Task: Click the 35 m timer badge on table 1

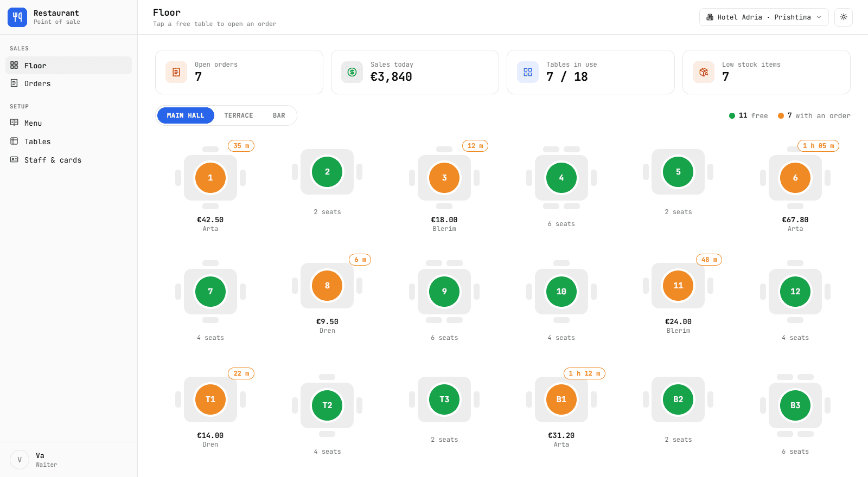Action: pos(241,146)
